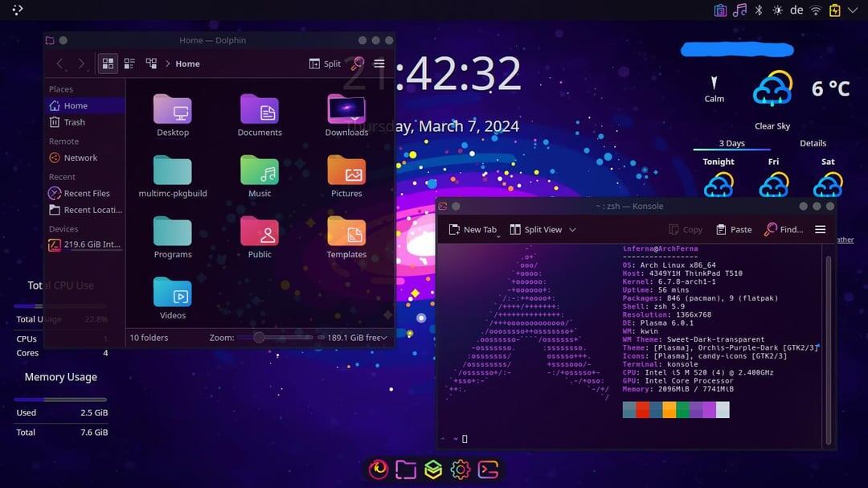Open Network in Remote section
The image size is (868, 488).
coord(85,158)
